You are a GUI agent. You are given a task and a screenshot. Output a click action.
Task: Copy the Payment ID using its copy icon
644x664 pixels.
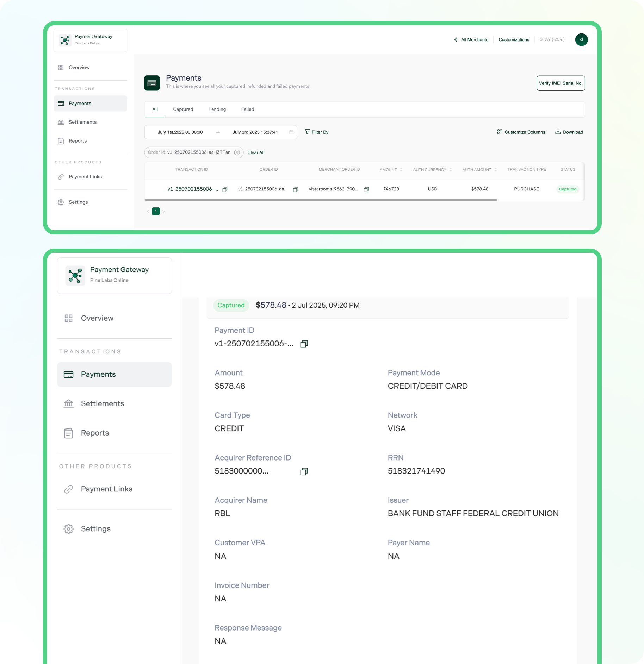click(x=304, y=344)
